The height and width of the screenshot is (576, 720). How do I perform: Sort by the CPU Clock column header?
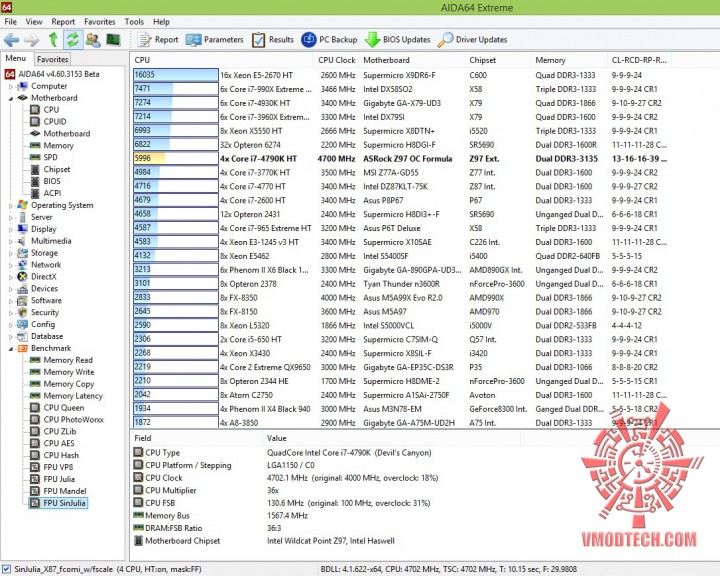tap(337, 60)
